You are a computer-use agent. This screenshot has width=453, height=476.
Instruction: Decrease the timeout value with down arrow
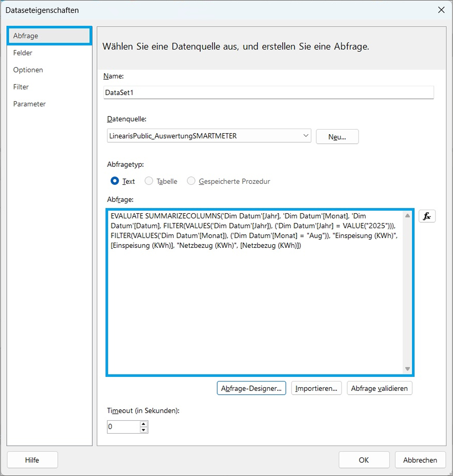(x=143, y=430)
